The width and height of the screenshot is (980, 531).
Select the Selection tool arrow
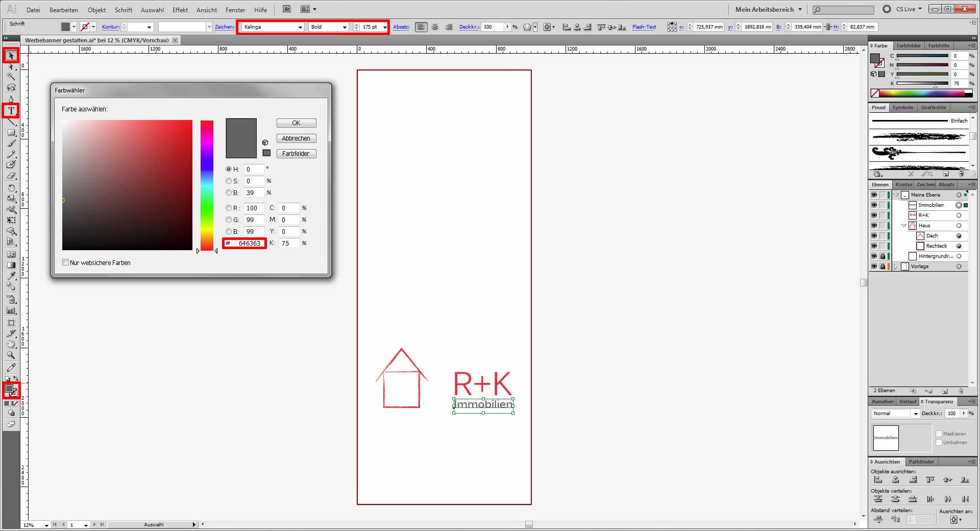[11, 55]
